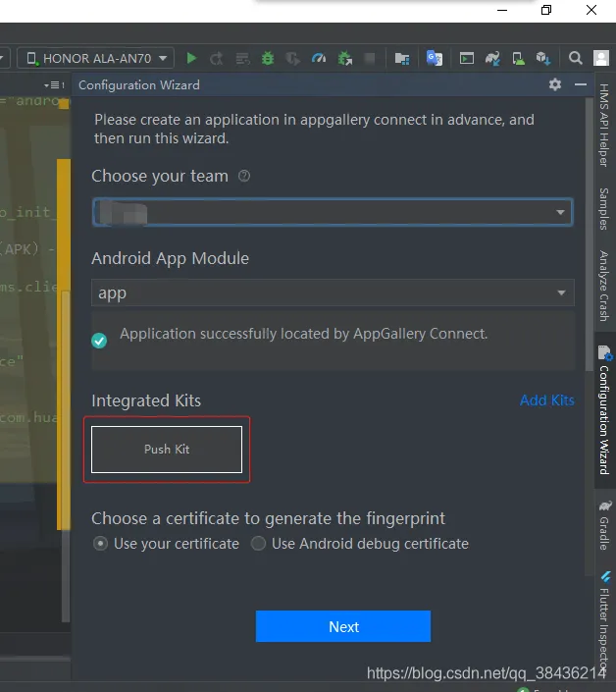Open Search Everywhere magnifier icon
The height and width of the screenshot is (692, 616).
[x=575, y=58]
